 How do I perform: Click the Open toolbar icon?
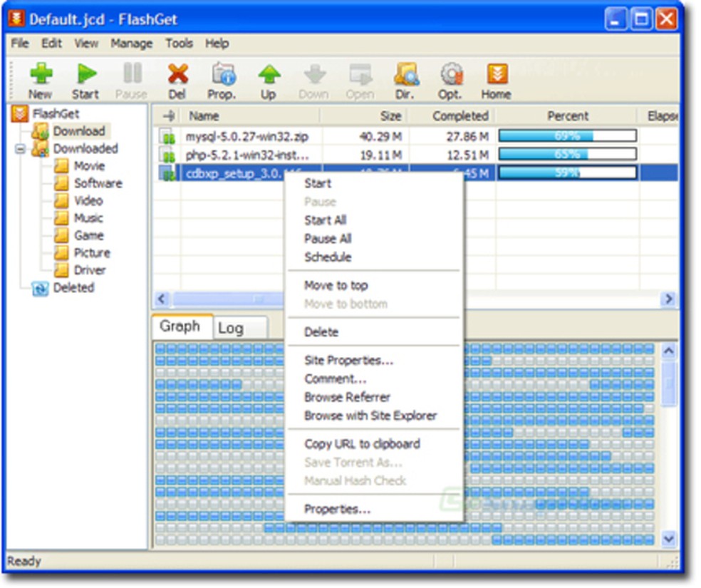(x=360, y=74)
